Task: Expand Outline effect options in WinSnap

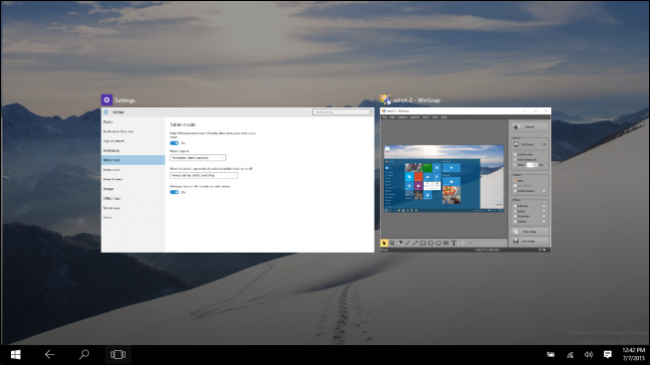Action: coord(544,211)
